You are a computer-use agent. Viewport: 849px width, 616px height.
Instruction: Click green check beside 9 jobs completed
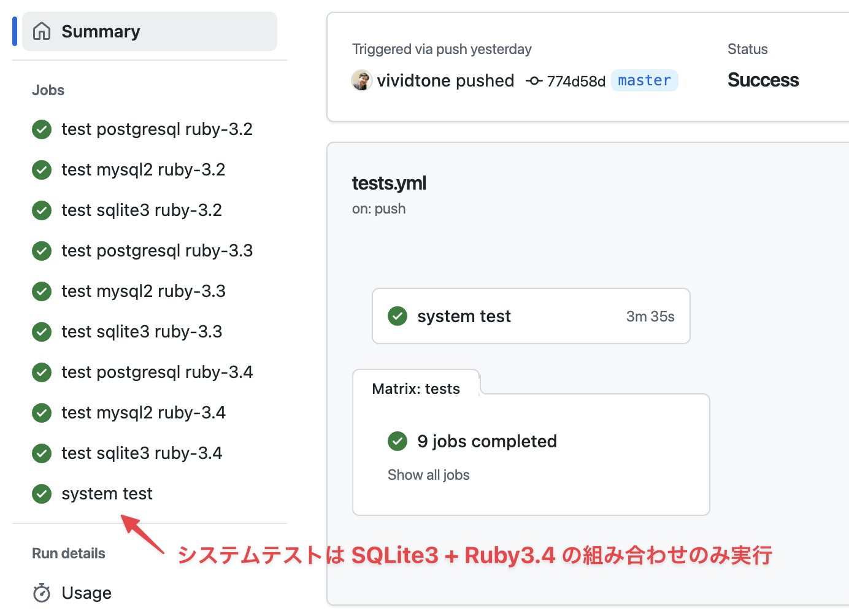pos(398,441)
